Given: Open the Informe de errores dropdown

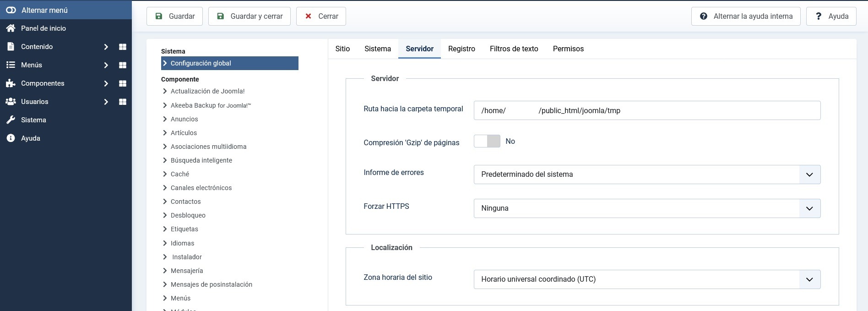Looking at the screenshot, I should tap(646, 175).
